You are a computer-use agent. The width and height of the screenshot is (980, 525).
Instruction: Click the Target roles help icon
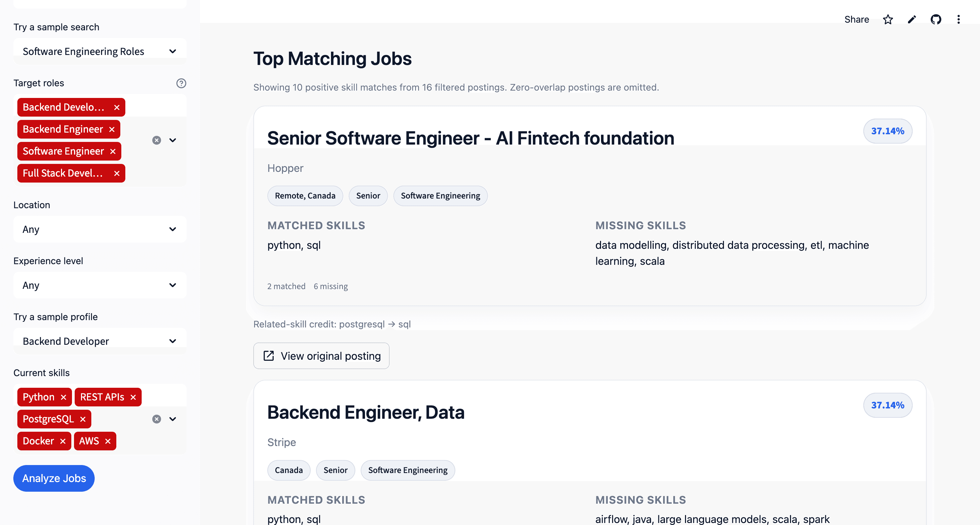(x=181, y=83)
